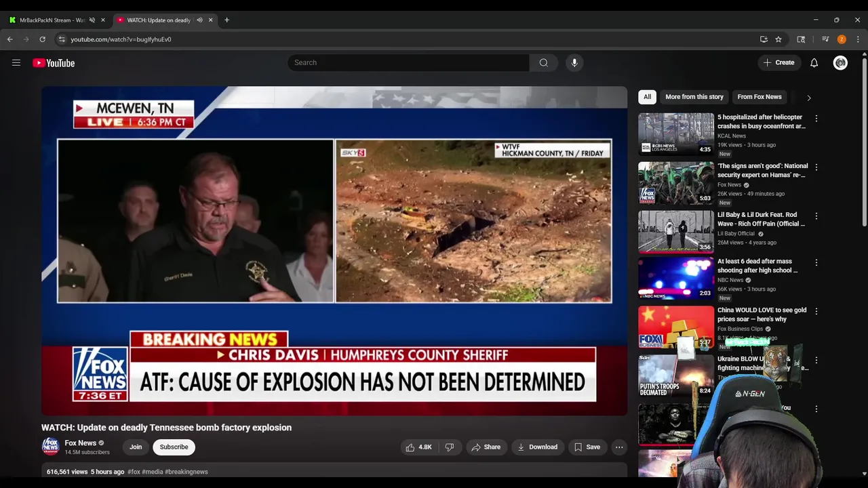Join the Fox News channel
The width and height of the screenshot is (868, 488).
136,447
